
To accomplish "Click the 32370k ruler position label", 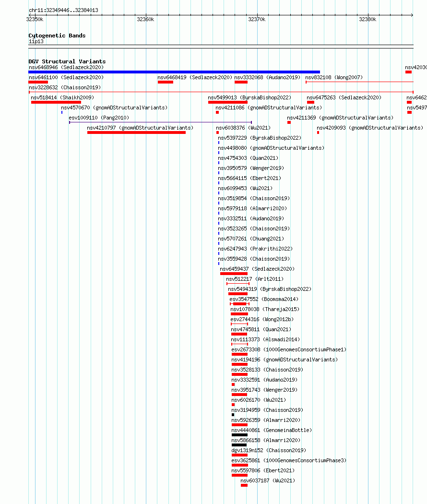I will tap(257, 20).
